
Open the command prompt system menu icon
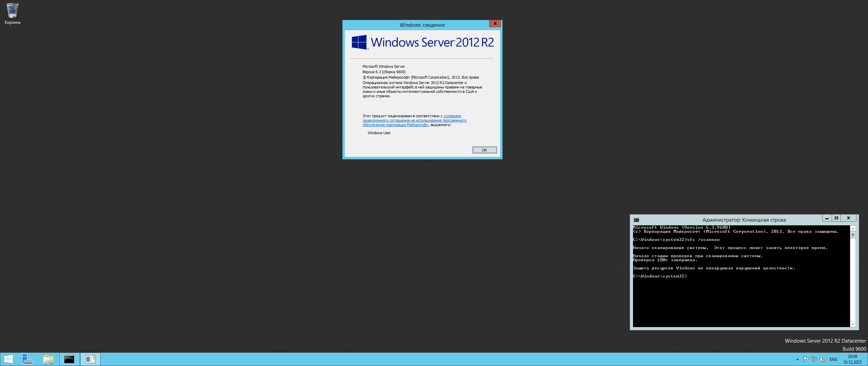636,220
